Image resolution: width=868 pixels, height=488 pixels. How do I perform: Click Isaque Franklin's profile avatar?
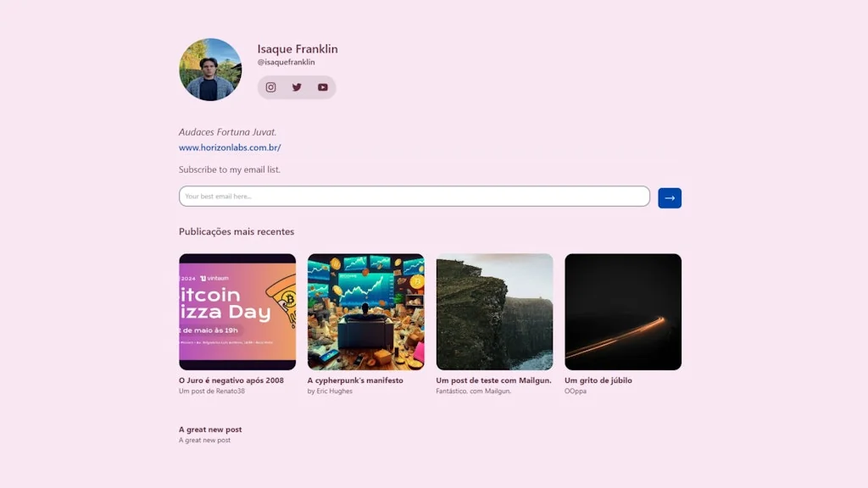[210, 69]
